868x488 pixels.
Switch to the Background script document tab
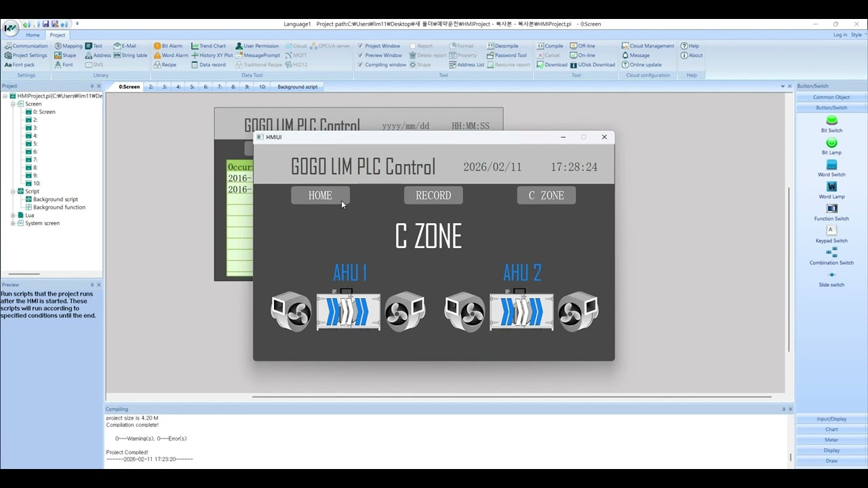tap(297, 87)
